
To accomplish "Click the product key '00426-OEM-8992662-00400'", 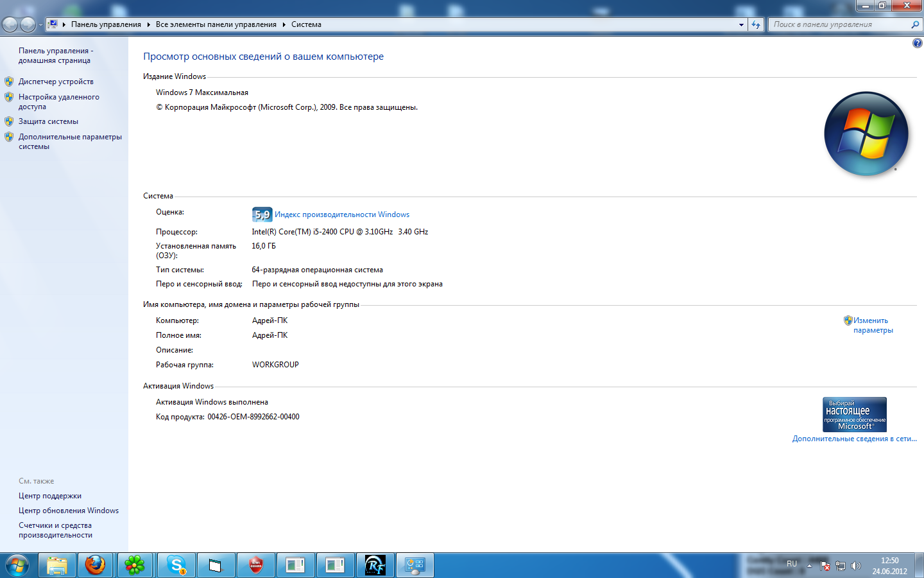I will 253,417.
